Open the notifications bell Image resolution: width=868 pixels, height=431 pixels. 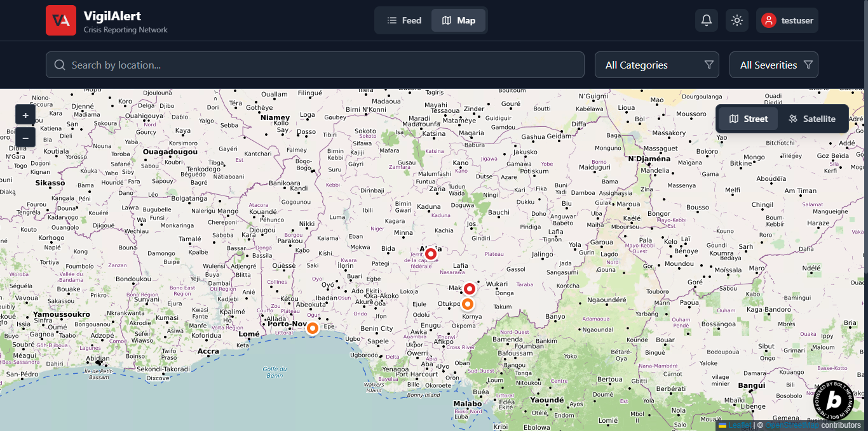coord(707,20)
